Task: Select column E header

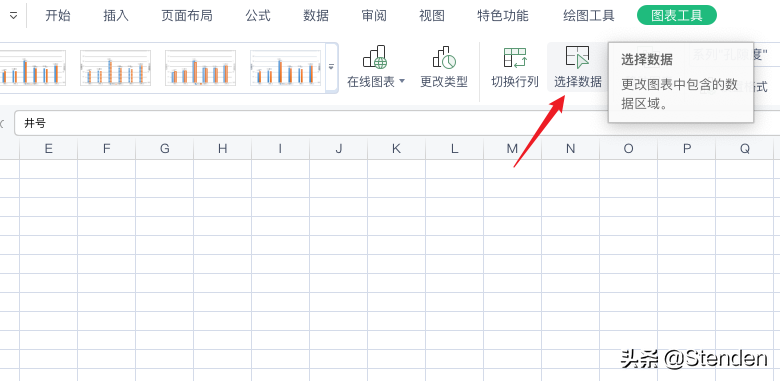Action: (x=48, y=149)
